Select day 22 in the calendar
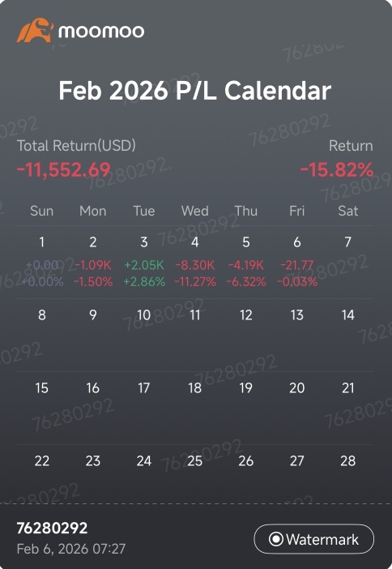The image size is (392, 569). coord(41,461)
